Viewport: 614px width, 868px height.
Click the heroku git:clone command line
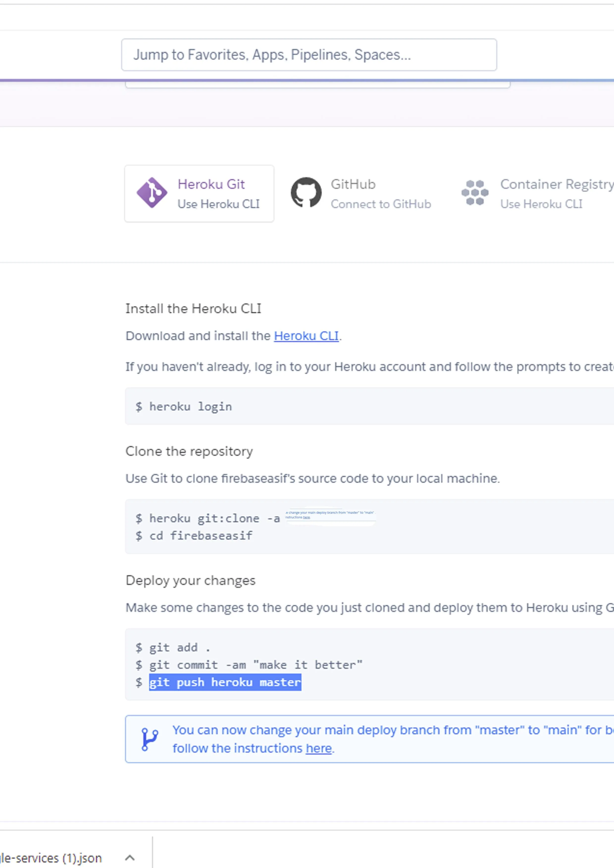[x=208, y=518]
